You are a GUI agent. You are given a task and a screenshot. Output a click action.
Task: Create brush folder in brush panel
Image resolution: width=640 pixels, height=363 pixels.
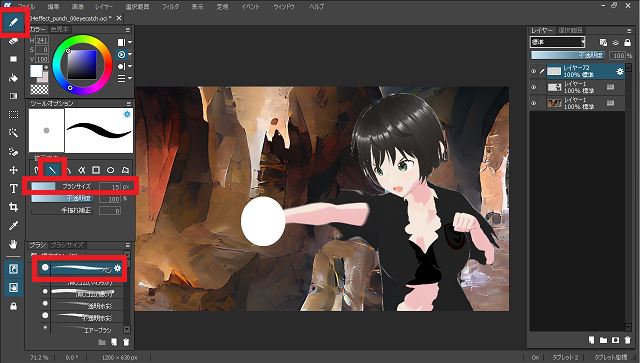point(102,342)
